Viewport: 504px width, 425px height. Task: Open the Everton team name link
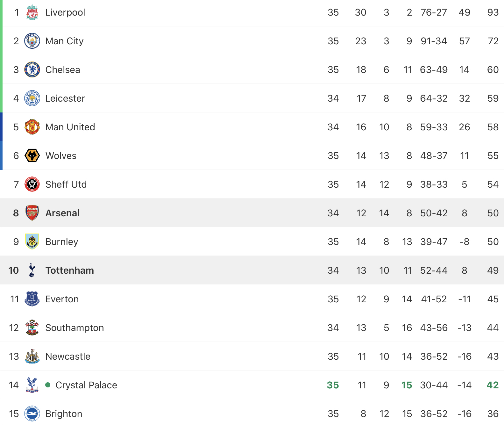pyautogui.click(x=62, y=299)
